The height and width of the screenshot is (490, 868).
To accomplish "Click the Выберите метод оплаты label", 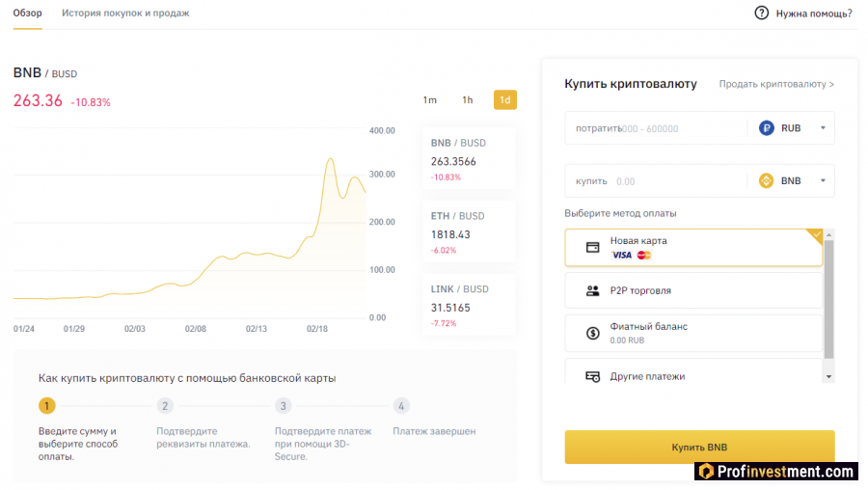I will (620, 214).
